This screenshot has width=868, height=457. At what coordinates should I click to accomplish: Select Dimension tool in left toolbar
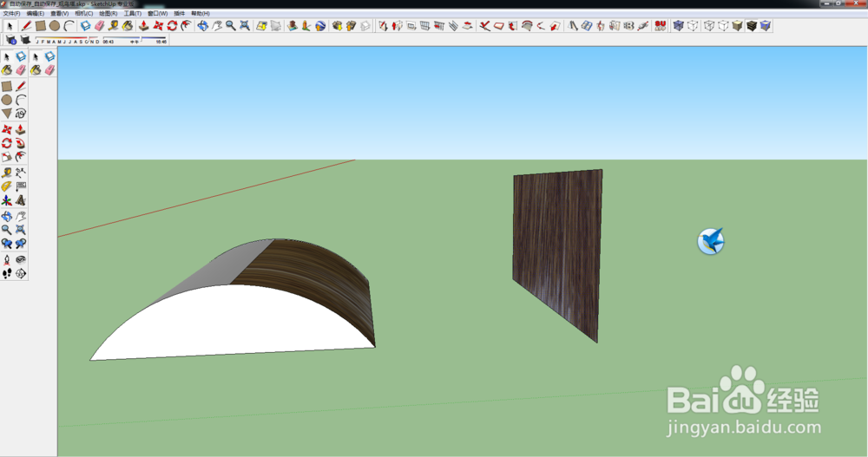click(21, 173)
